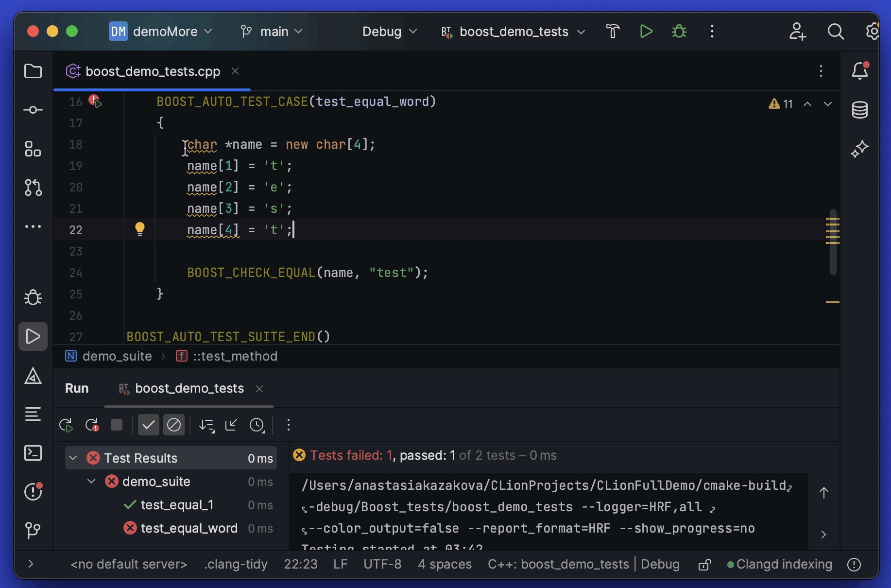
Task: Build the project with hammer icon
Action: [613, 32]
